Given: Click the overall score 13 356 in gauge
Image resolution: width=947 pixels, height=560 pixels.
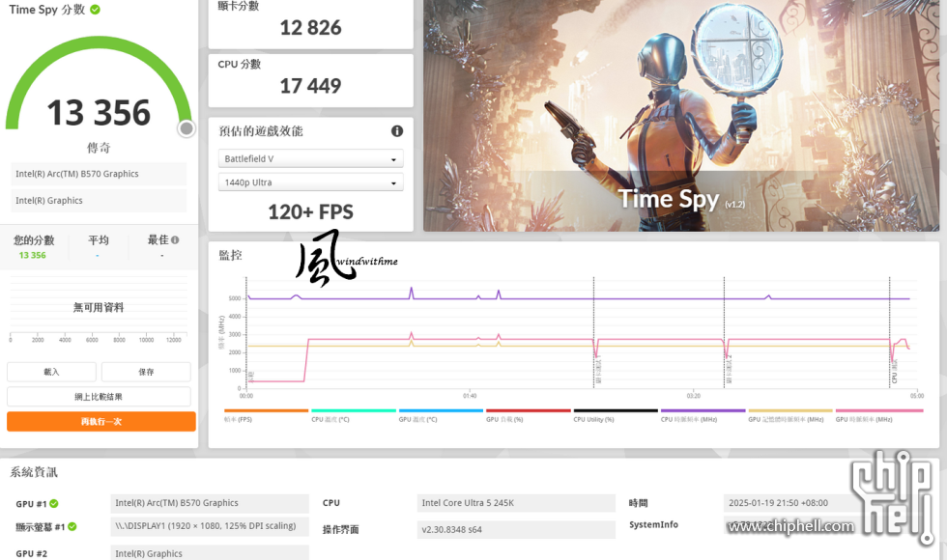Looking at the screenshot, I should click(x=99, y=113).
